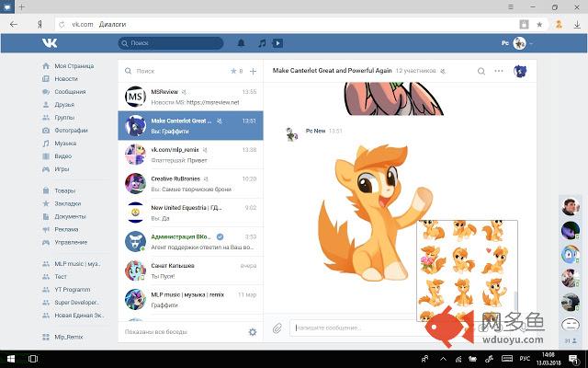Click the VK logo in header
This screenshot has height=368, width=588.
coord(50,43)
